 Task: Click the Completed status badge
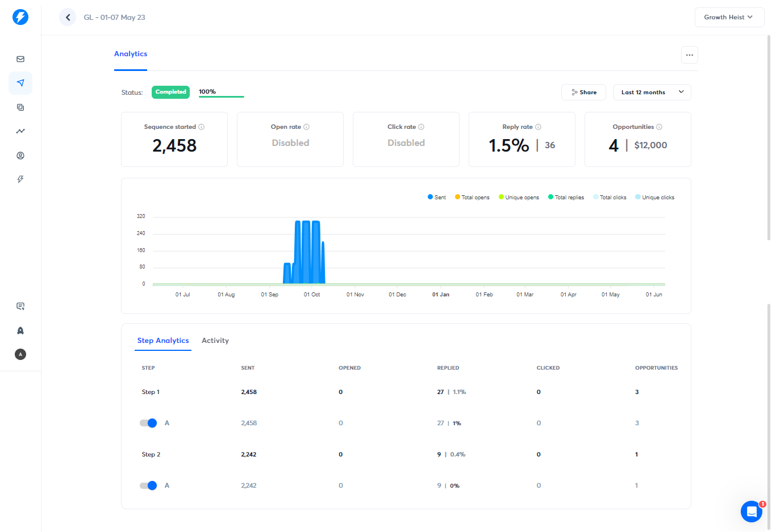(x=170, y=92)
